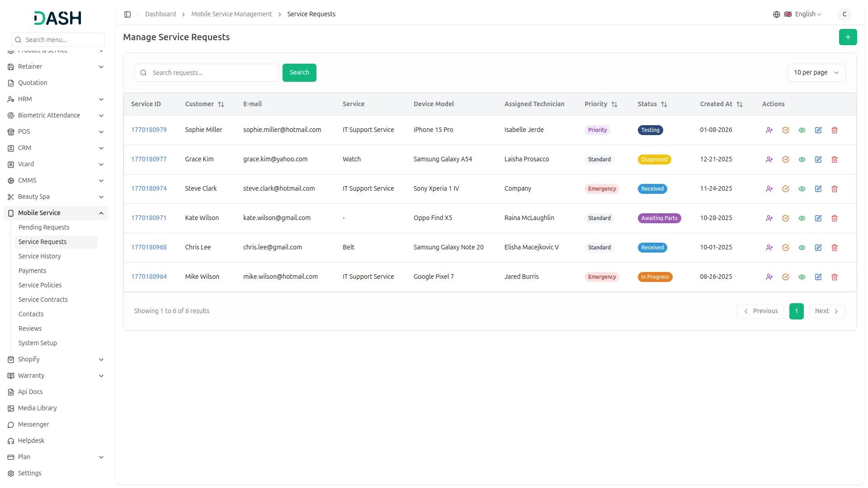Open Quotation in sidebar
The image size is (868, 488).
56,83
